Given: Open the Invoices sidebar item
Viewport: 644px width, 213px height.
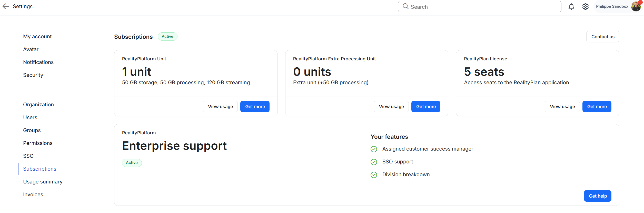Looking at the screenshot, I should [33, 195].
